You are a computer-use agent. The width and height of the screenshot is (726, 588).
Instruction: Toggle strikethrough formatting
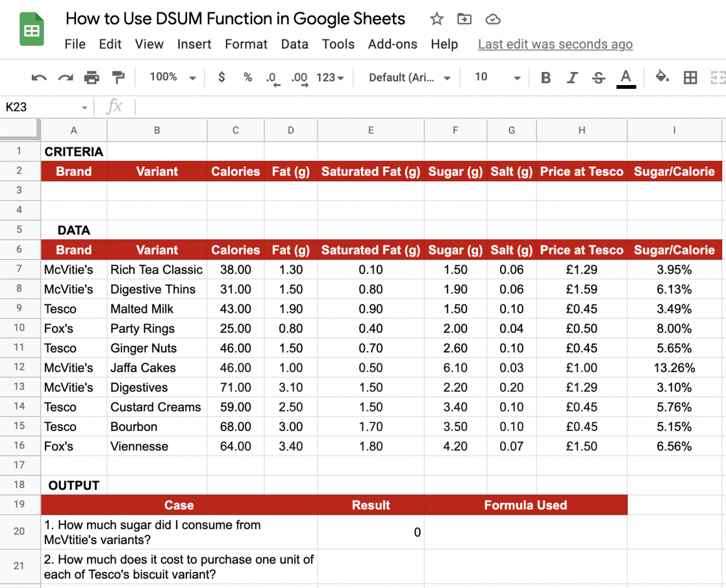(598, 77)
